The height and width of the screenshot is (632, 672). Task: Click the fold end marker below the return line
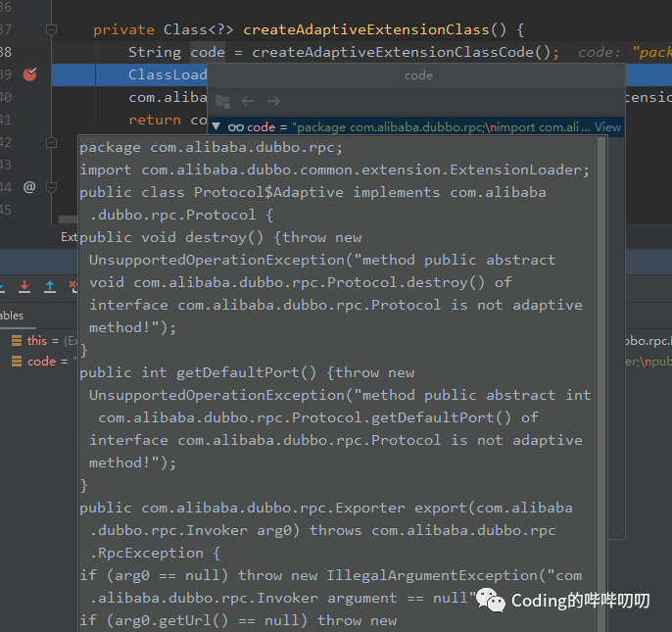(x=51, y=142)
